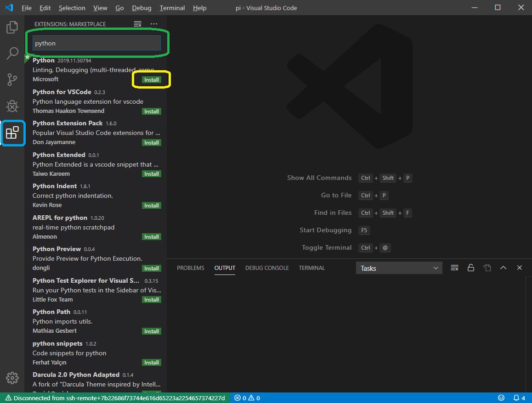Viewport: 532px width, 403px height.
Task: Click the EXTENSIONS: MARKETPLACE panel title
Action: [x=70, y=24]
